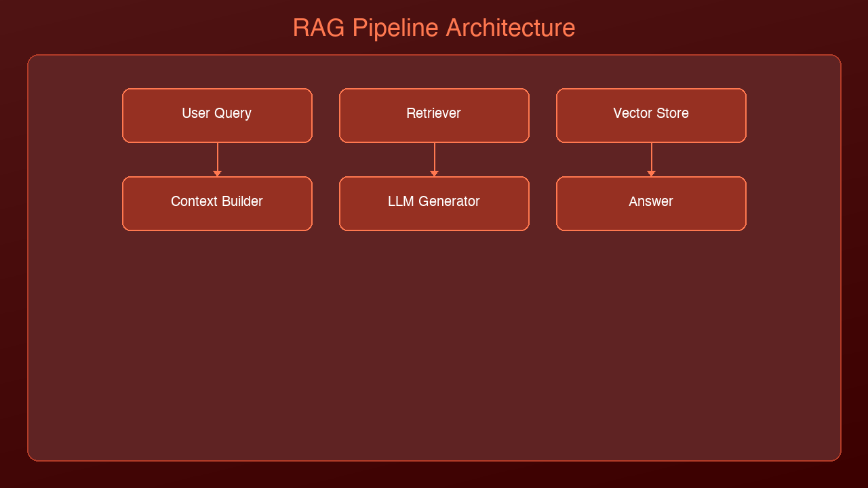Click the LLM Generator box
Image resolution: width=868 pixels, height=488 pixels.
(x=434, y=203)
